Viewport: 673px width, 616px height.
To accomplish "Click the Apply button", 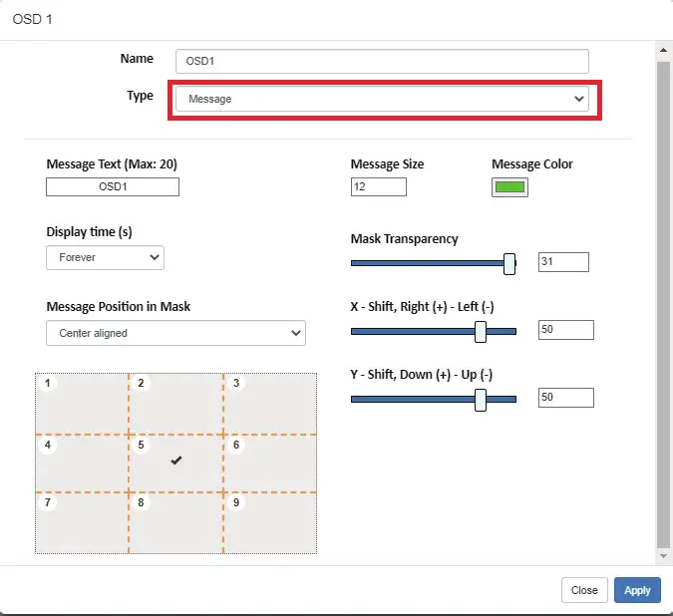I will [x=637, y=590].
